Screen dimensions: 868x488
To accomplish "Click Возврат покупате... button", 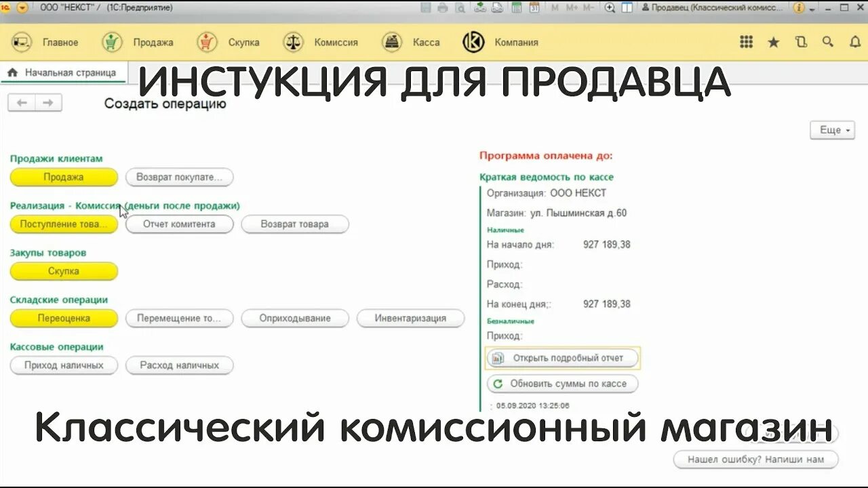I will (x=179, y=177).
